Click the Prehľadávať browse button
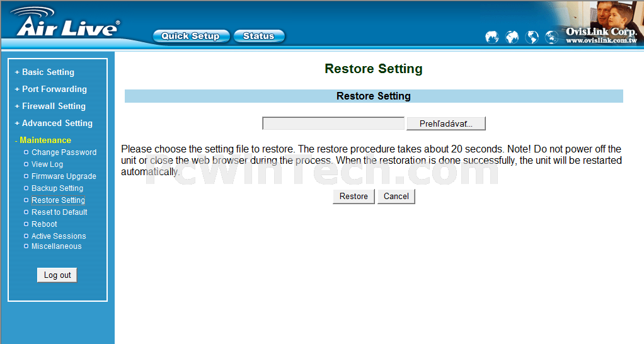Image resolution: width=644 pixels, height=344 pixels. [446, 123]
